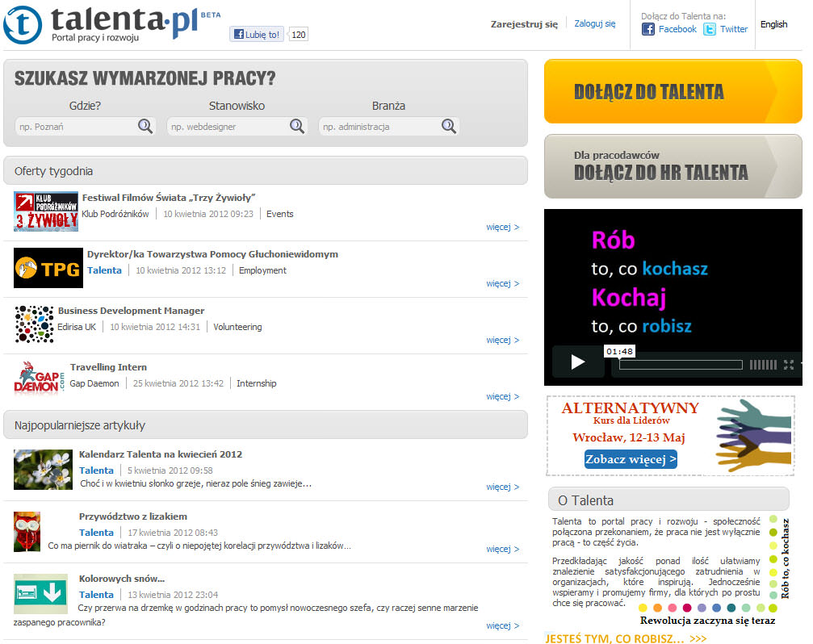Focus the Stanowisko position search field
This screenshot has width=813, height=644.
pyautogui.click(x=237, y=127)
